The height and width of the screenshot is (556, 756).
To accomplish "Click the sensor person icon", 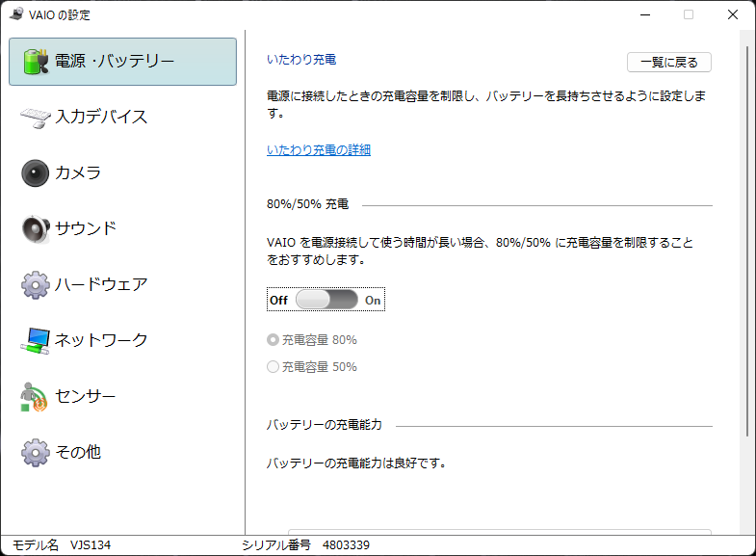I will [34, 397].
